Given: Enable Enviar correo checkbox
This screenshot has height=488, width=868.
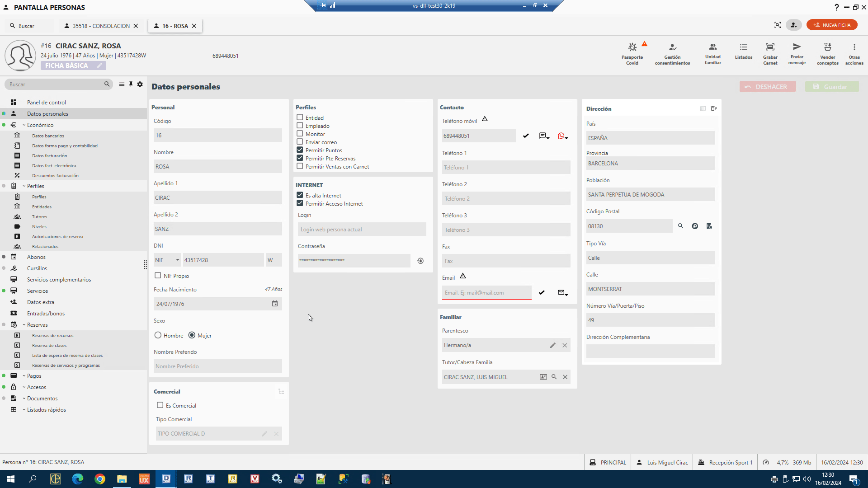Looking at the screenshot, I should tap(300, 142).
